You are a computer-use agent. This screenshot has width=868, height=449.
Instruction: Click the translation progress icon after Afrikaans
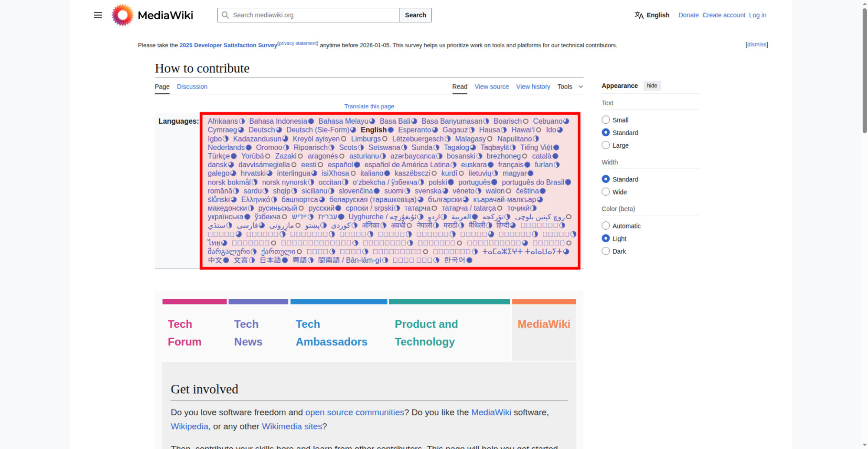click(242, 121)
